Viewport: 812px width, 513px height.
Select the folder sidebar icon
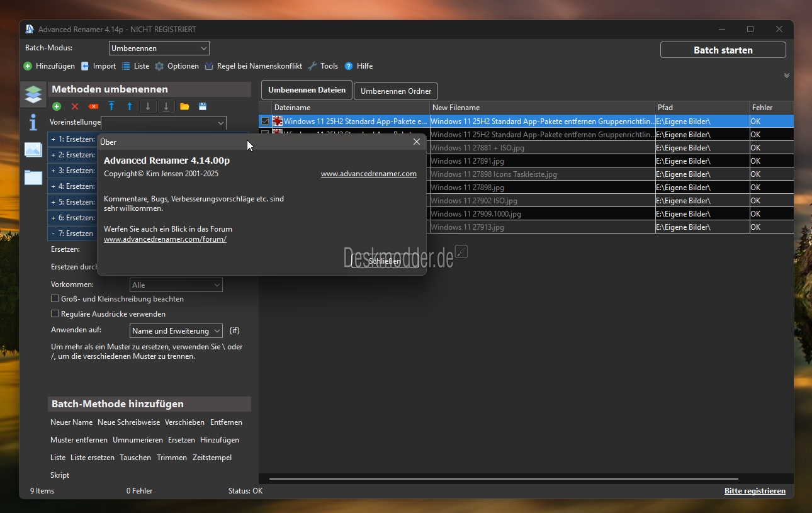(x=33, y=178)
